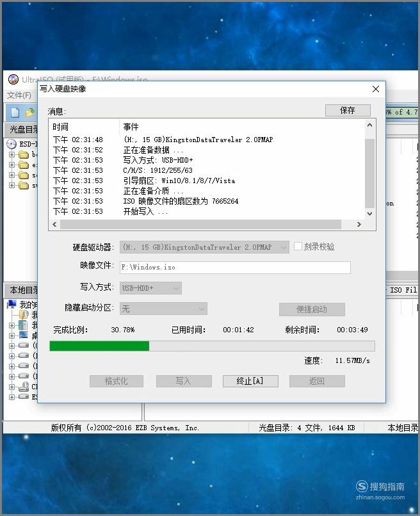420x516 pixels.
Task: Click the 写入 button
Action: click(183, 381)
